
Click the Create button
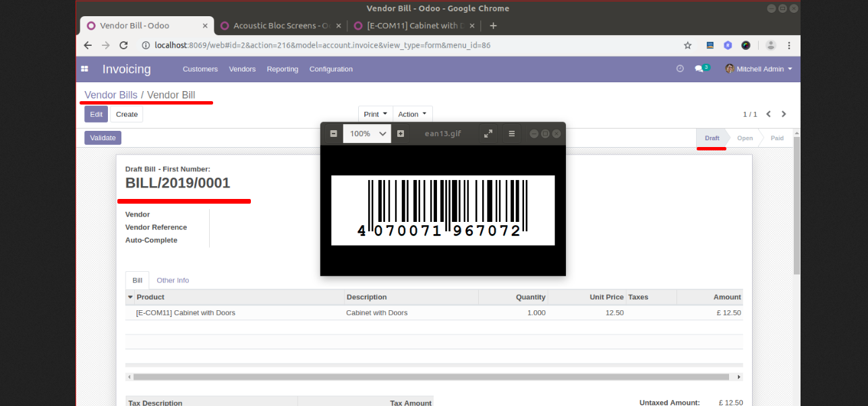(127, 114)
